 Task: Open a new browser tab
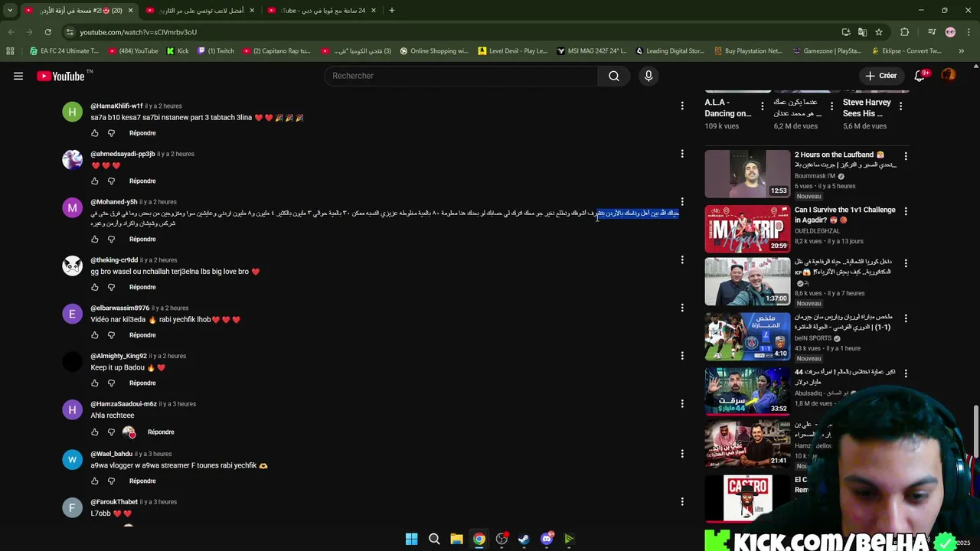click(x=391, y=10)
